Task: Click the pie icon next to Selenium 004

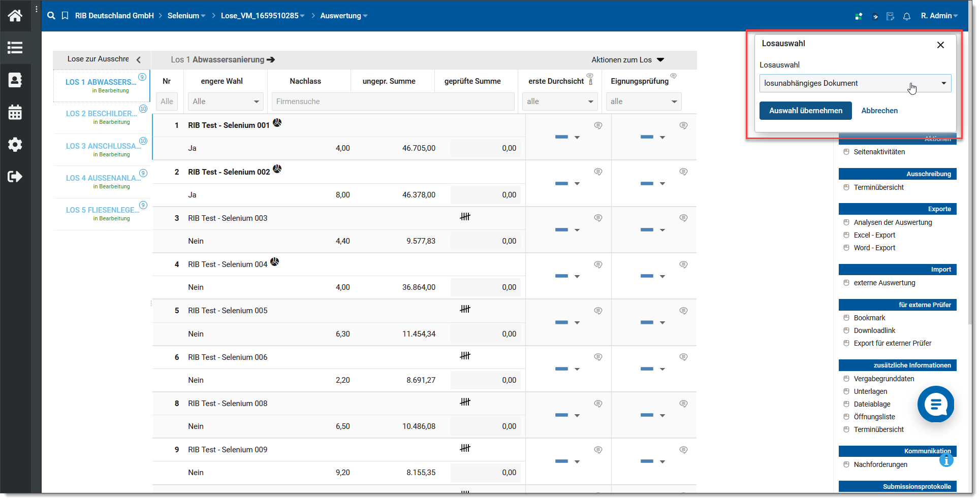Action: [x=275, y=262]
